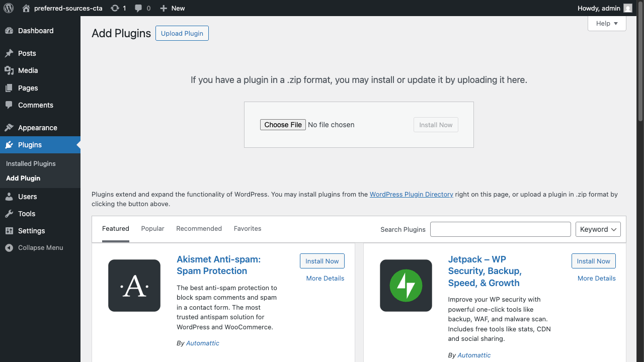Open the Pages sidebar icon

pos(10,88)
